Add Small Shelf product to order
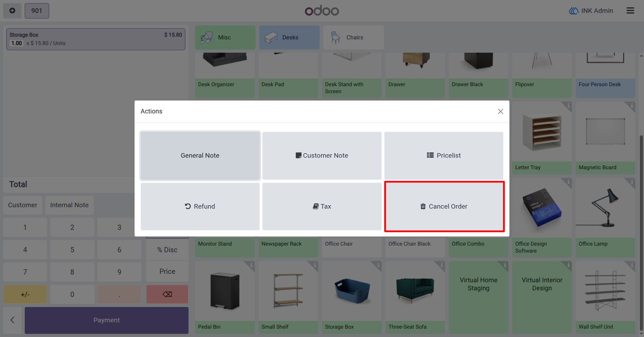Viewport: 644px width, 337px height. (x=288, y=297)
